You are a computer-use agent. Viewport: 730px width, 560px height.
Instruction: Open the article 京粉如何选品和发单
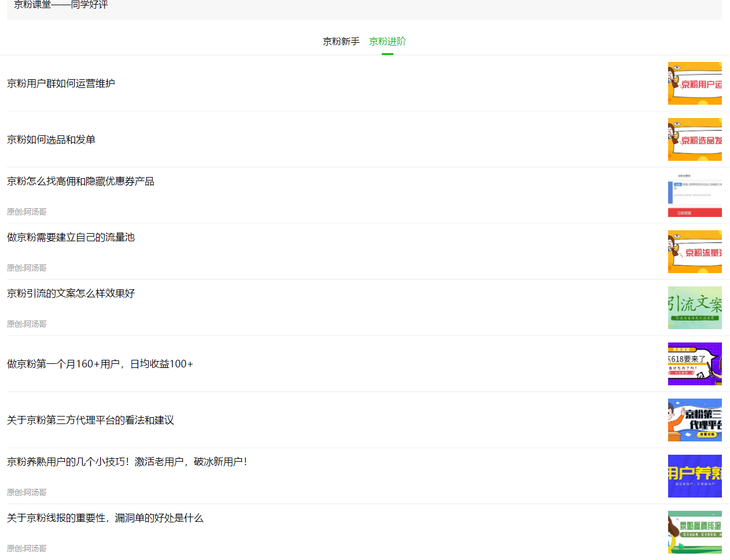(x=50, y=139)
